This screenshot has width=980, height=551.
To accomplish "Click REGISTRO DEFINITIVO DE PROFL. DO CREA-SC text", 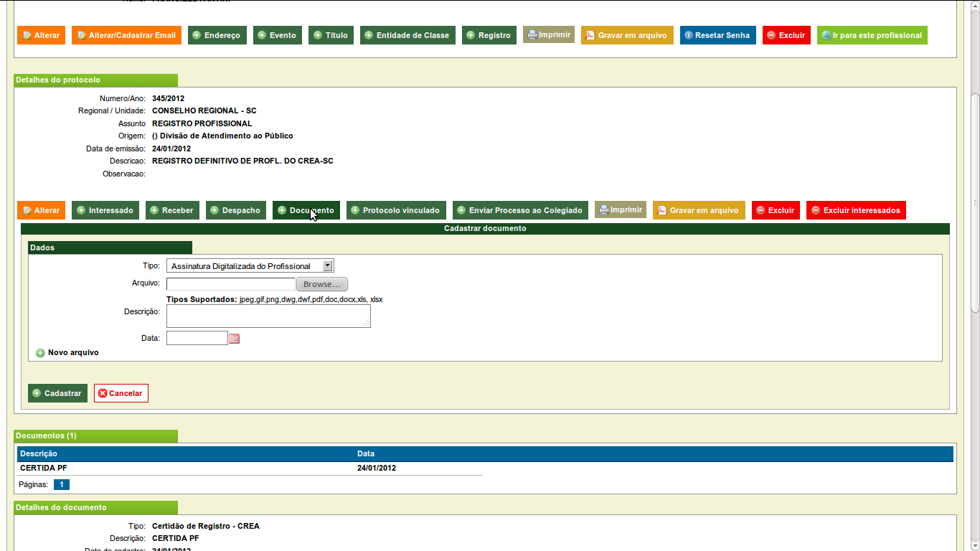I will pyautogui.click(x=242, y=161).
